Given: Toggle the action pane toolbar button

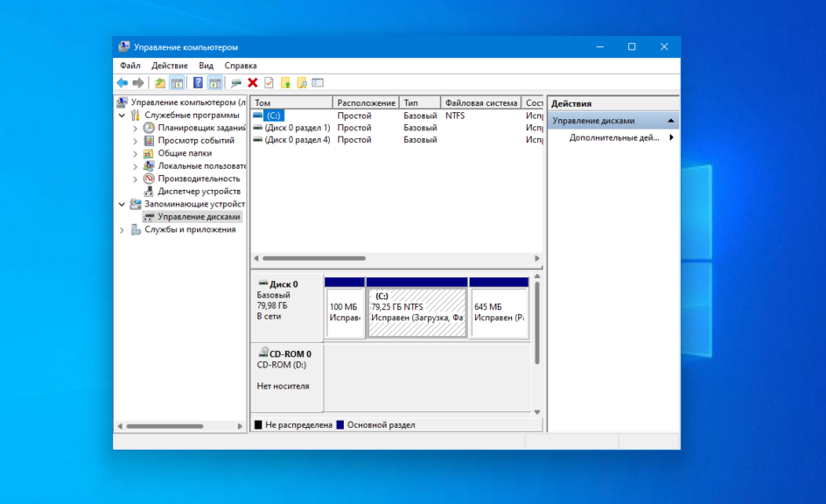Looking at the screenshot, I should pyautogui.click(x=214, y=83).
